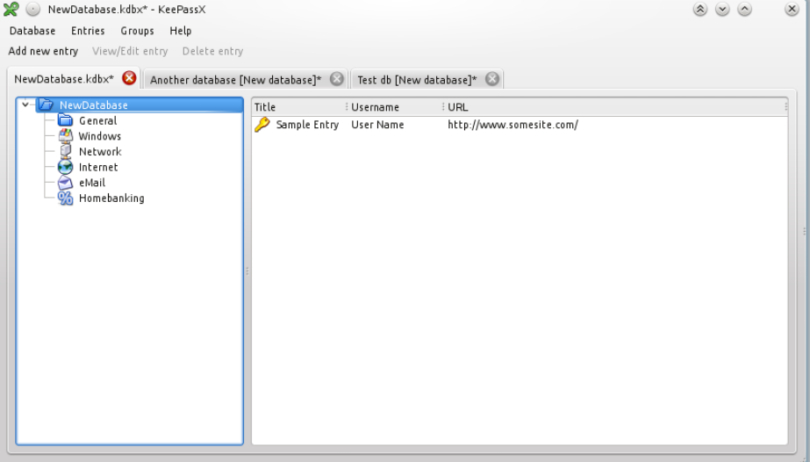Select the Internet globe icon
The image size is (810, 462).
click(x=65, y=167)
